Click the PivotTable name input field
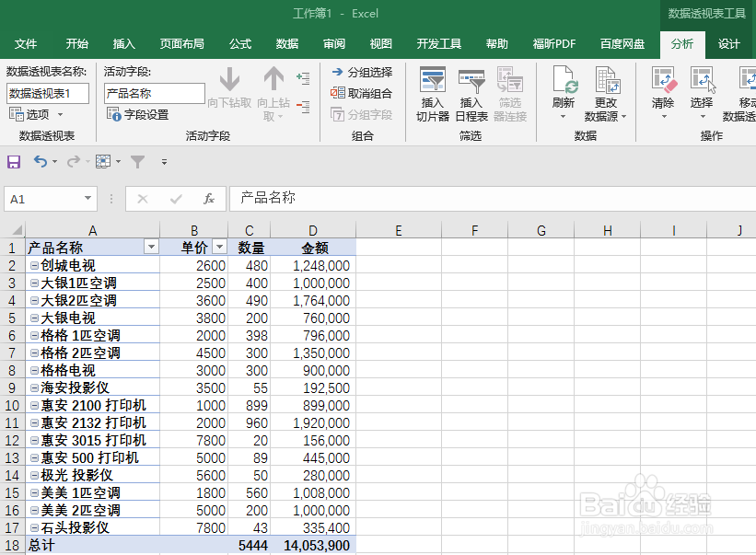The image size is (756, 555). tap(48, 94)
